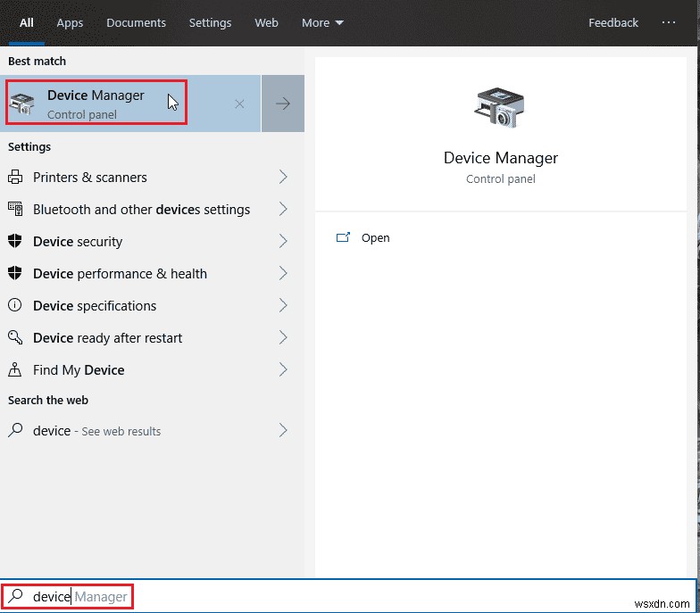Expand Bluetooth and other devices chevron
This screenshot has width=700, height=613.
coord(283,209)
